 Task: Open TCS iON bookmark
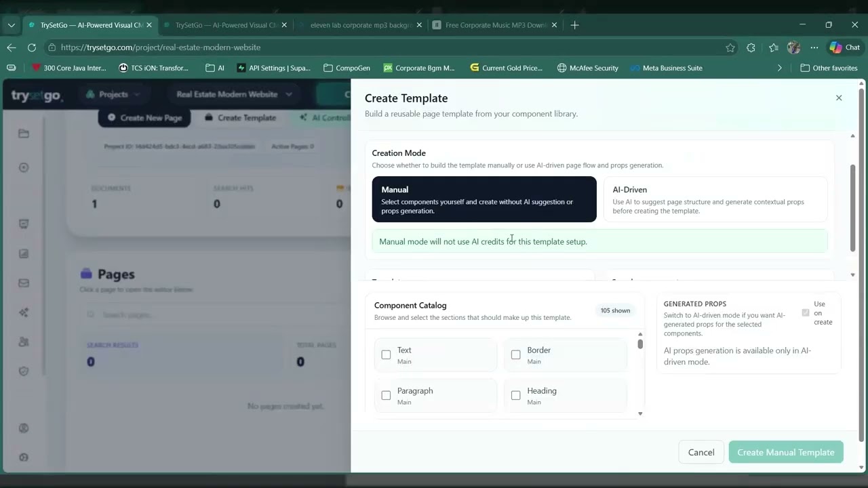(154, 68)
